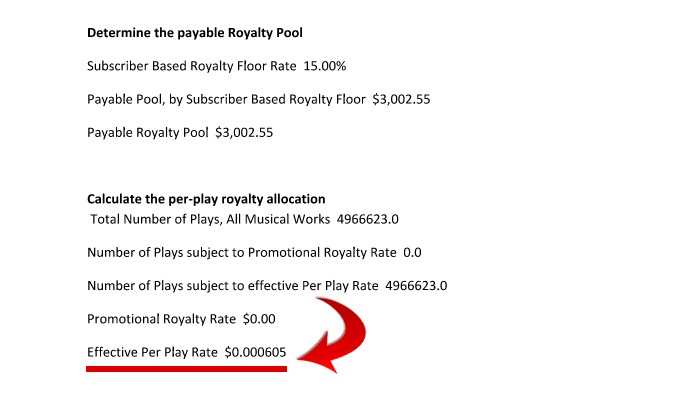Click the 0.0 promotional plays value
Viewport: 700px width, 403px height.
pyautogui.click(x=412, y=253)
